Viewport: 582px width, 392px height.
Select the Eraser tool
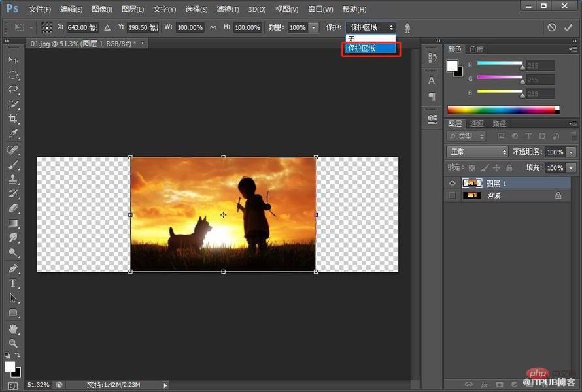(13, 208)
